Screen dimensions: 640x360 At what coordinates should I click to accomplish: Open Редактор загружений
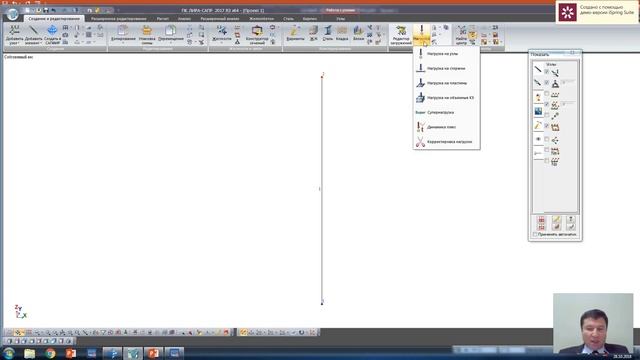coord(401,34)
